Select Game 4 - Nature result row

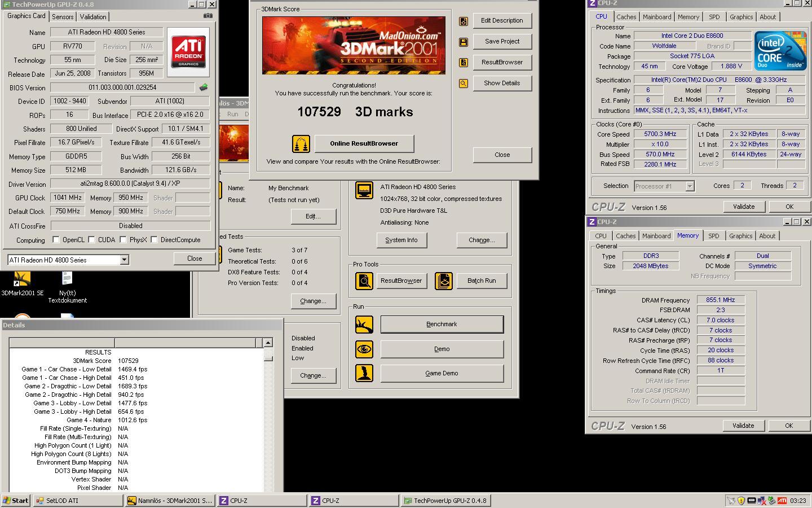click(135, 420)
